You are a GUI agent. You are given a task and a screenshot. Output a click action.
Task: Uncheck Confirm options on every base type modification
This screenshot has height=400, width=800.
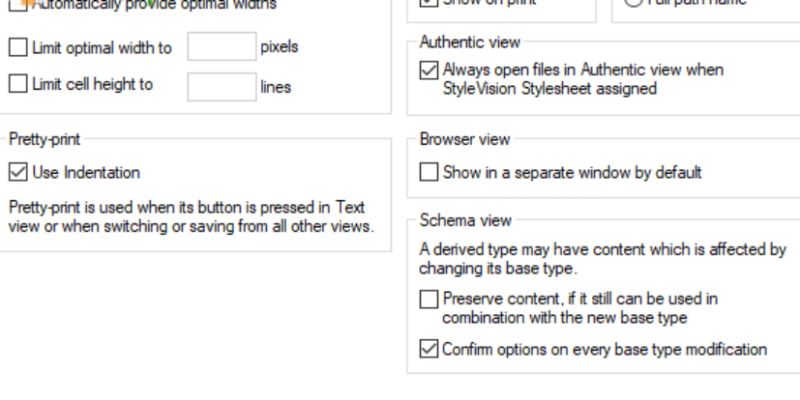(429, 349)
